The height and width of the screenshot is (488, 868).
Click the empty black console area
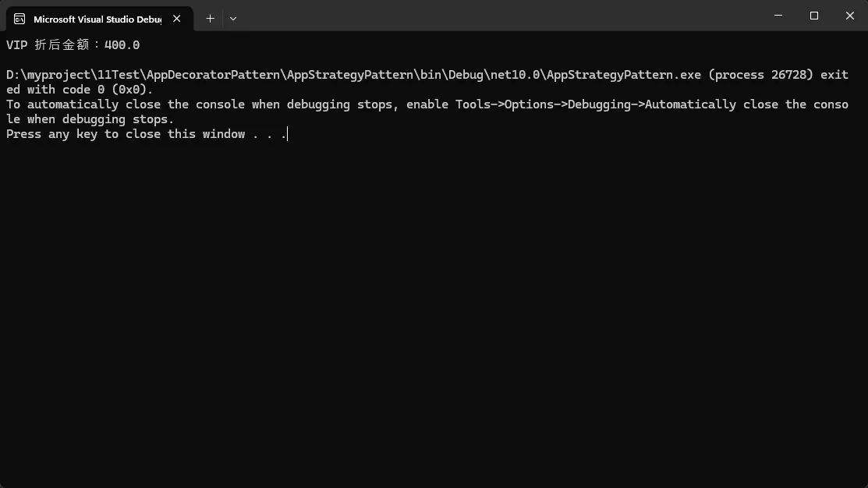click(x=434, y=312)
